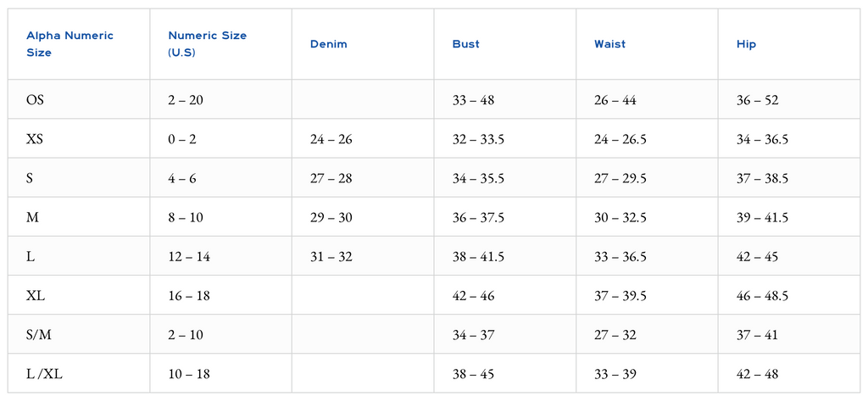Click the Numeric Size (U.S) header

coord(208,44)
